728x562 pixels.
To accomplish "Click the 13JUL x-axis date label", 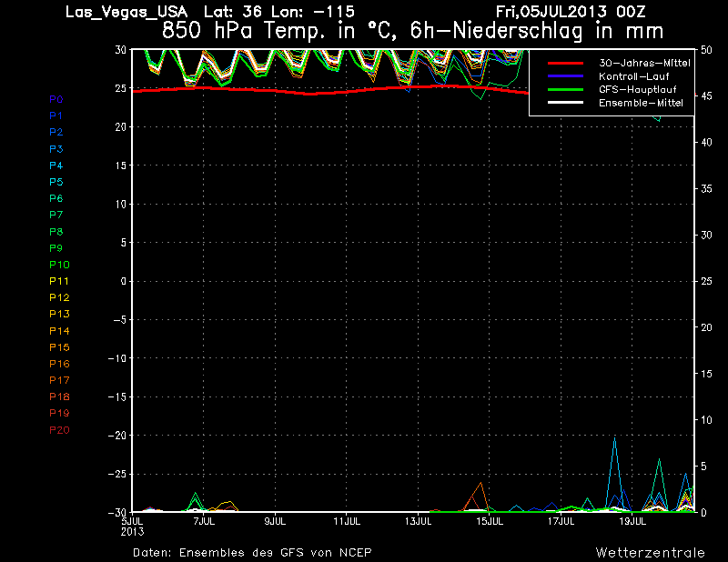I will coord(419,521).
